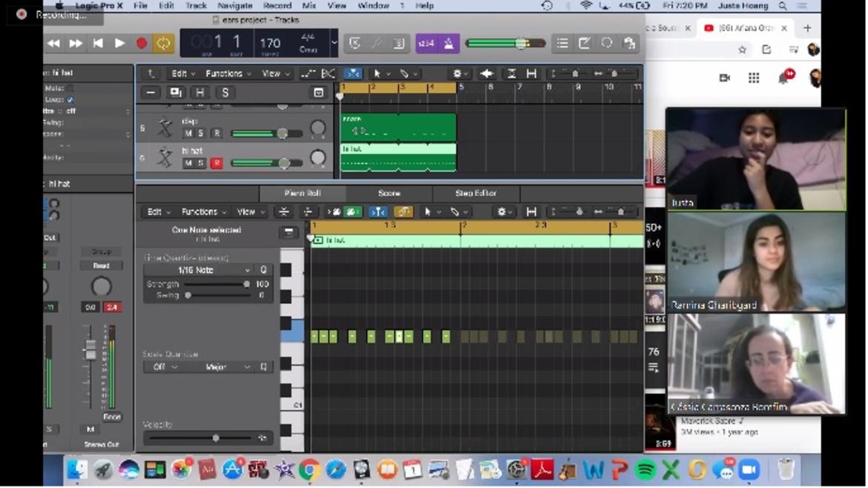
Task: Toggle the yellow Cycle button
Action: point(162,43)
